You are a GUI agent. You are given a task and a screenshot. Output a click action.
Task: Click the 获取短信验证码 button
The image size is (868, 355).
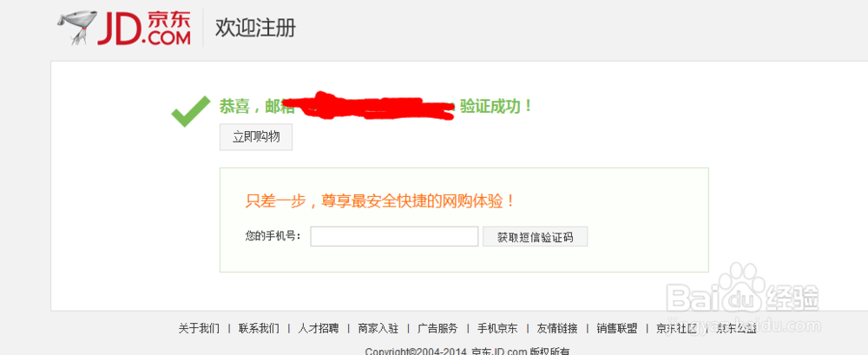tap(535, 237)
